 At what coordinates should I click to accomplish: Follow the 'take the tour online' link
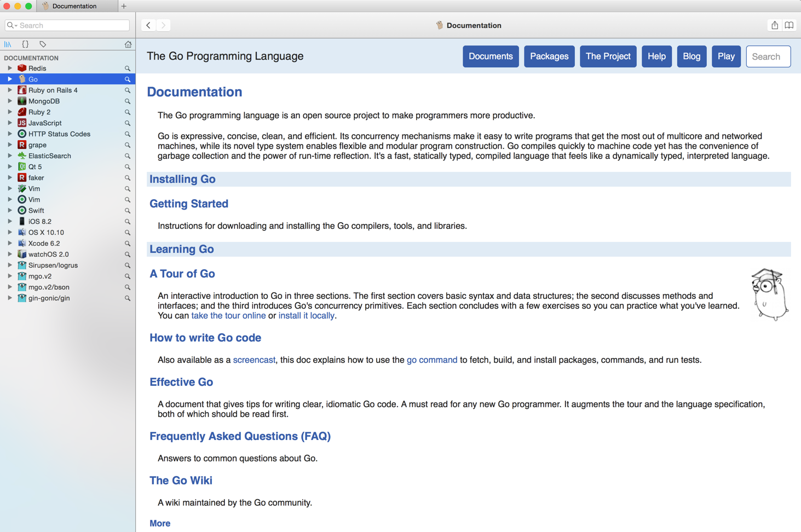tap(228, 316)
